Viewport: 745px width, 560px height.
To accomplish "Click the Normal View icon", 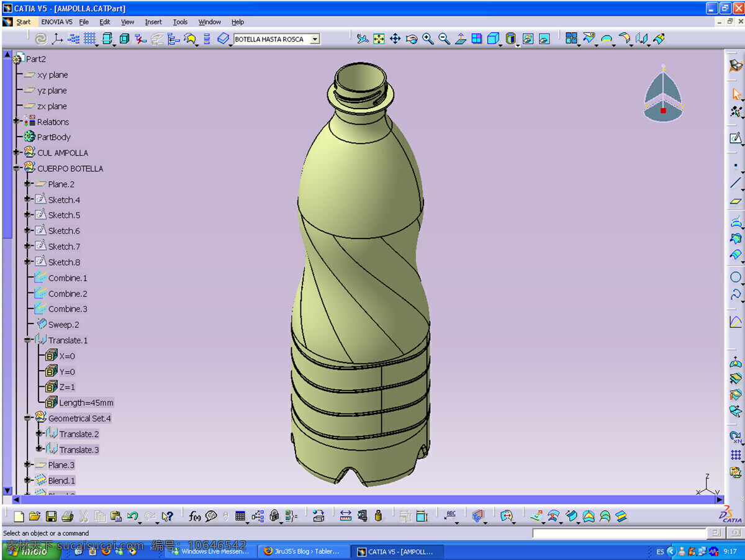I will tap(461, 39).
